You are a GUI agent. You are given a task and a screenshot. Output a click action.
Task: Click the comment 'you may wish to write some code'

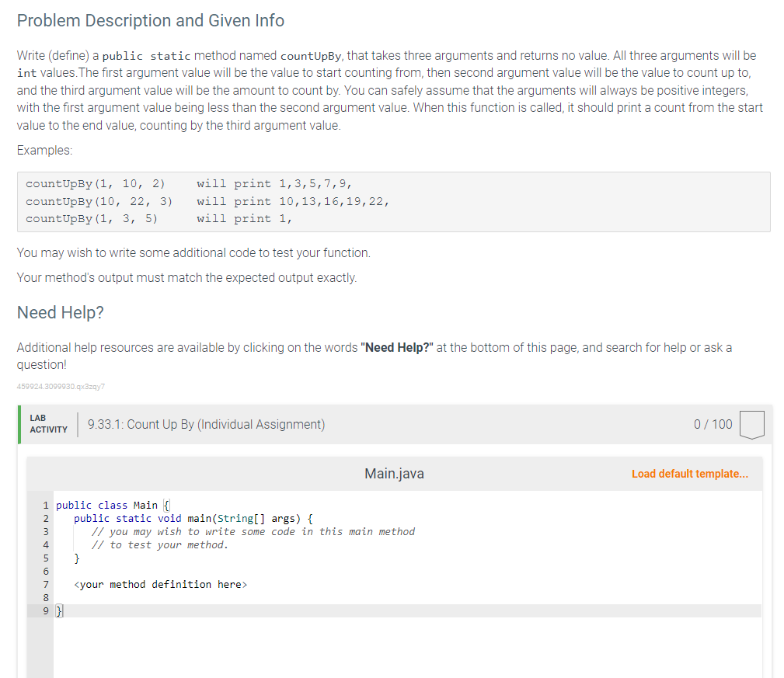tap(253, 532)
